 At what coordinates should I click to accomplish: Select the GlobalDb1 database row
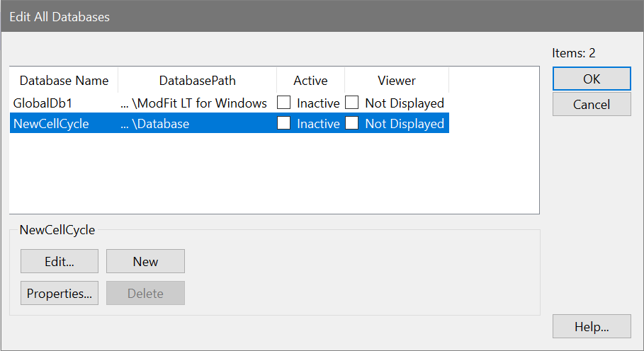[43, 103]
